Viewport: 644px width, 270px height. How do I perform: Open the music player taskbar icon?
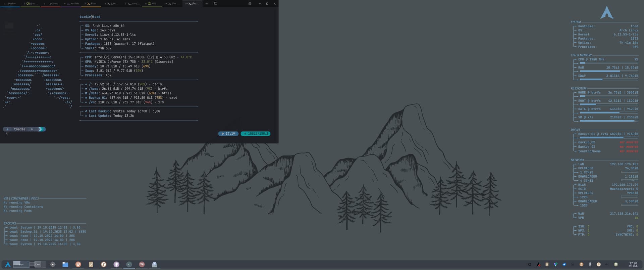[104, 265]
